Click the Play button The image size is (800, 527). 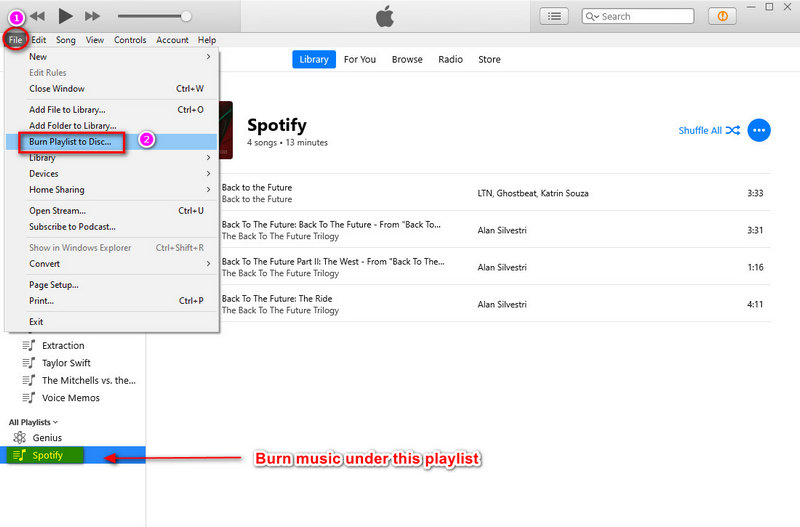pos(65,16)
